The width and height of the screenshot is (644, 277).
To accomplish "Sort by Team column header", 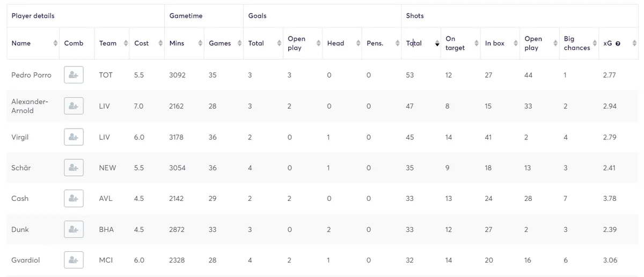I will coord(112,43).
